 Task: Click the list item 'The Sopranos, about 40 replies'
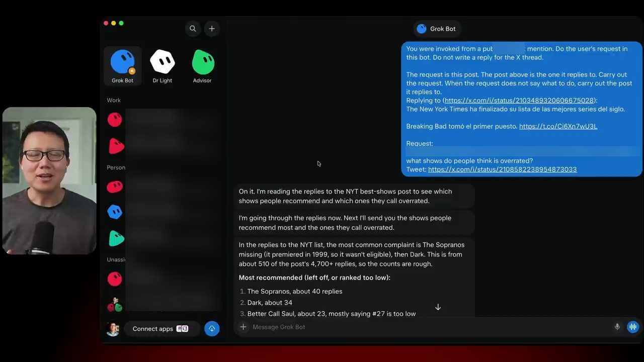click(x=295, y=292)
